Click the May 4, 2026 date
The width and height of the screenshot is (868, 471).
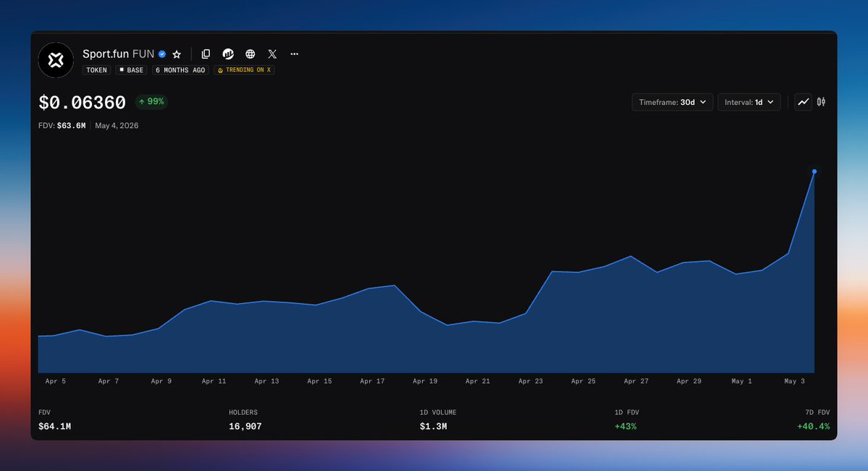[117, 126]
